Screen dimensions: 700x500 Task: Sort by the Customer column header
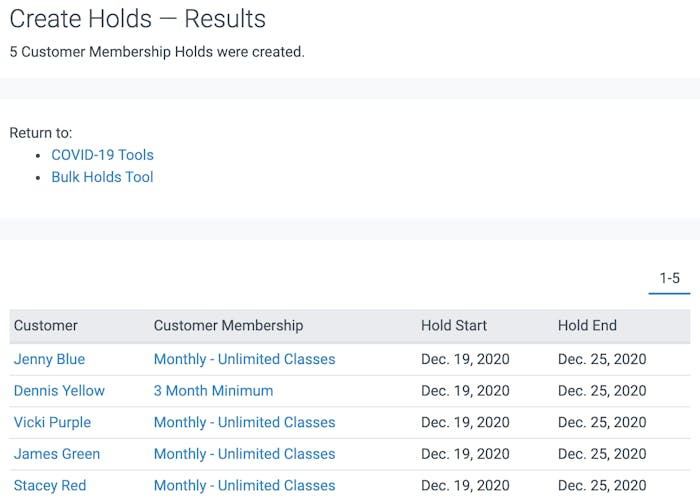[46, 325]
